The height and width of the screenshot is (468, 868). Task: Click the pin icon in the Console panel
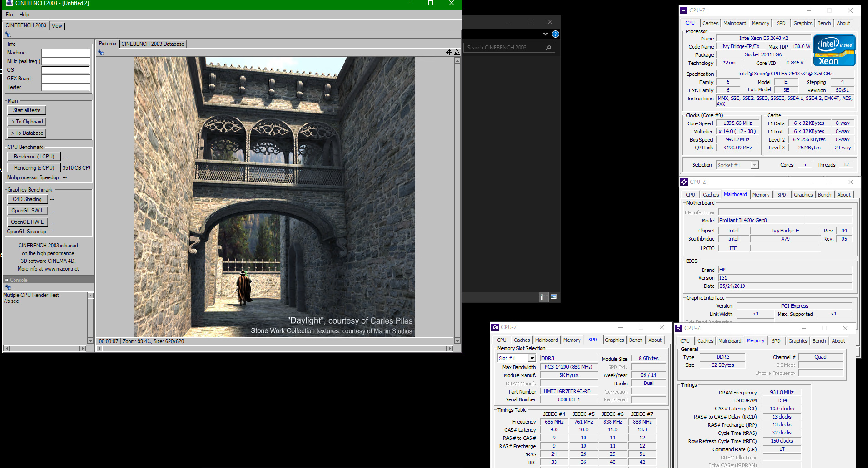pos(8,287)
